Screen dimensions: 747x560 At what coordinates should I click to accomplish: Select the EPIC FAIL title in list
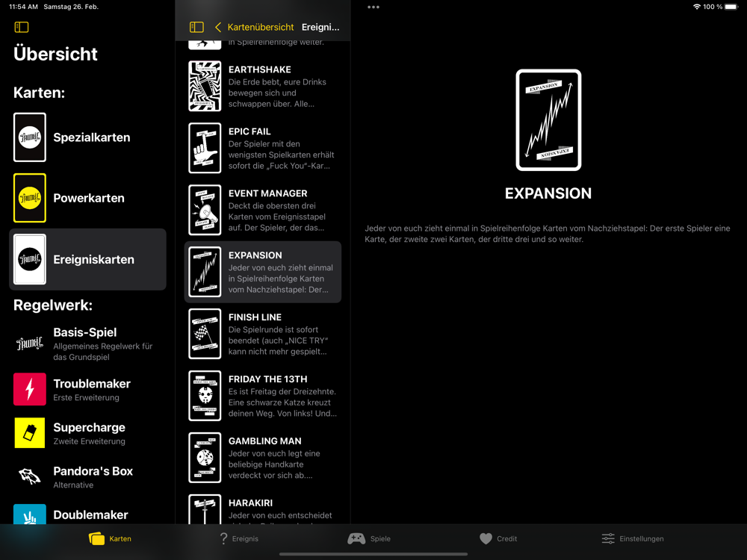tap(249, 131)
